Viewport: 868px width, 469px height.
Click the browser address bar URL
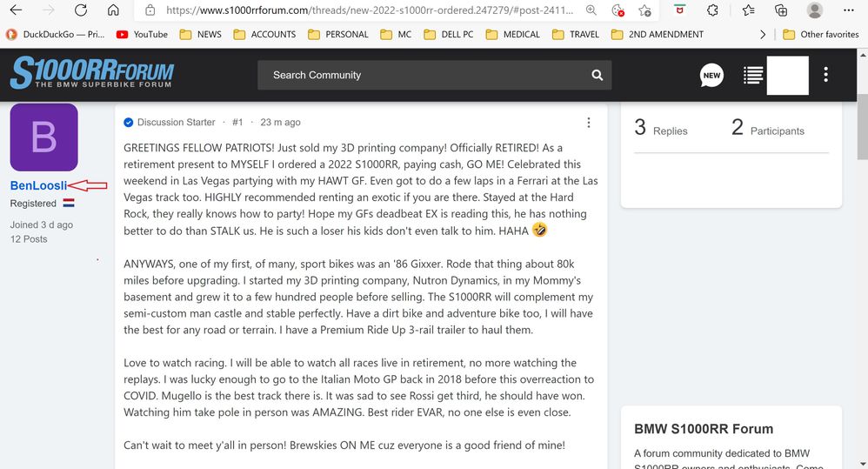coord(370,10)
